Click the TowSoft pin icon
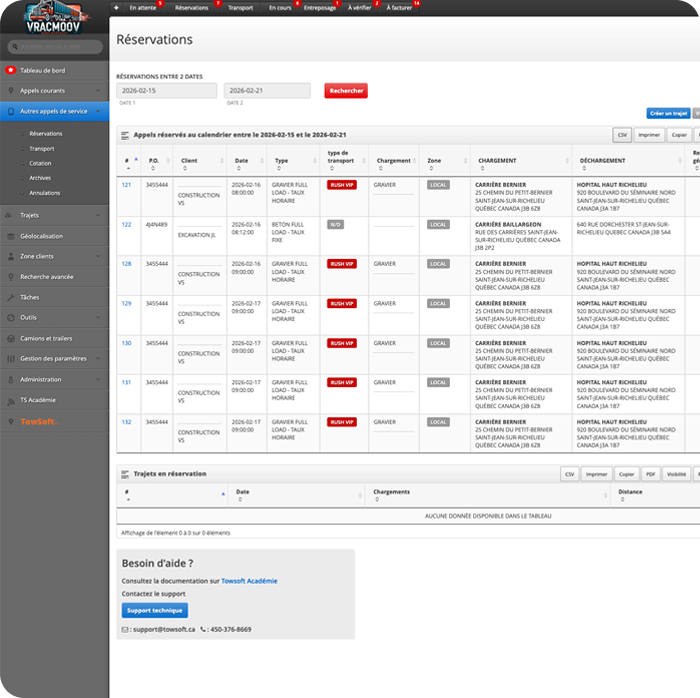This screenshot has height=698, width=700. 11,421
